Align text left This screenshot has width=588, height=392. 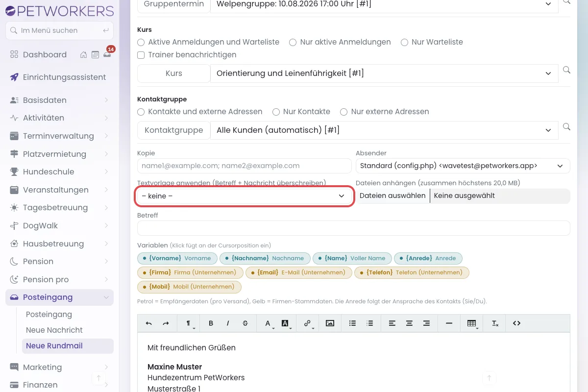coord(392,323)
